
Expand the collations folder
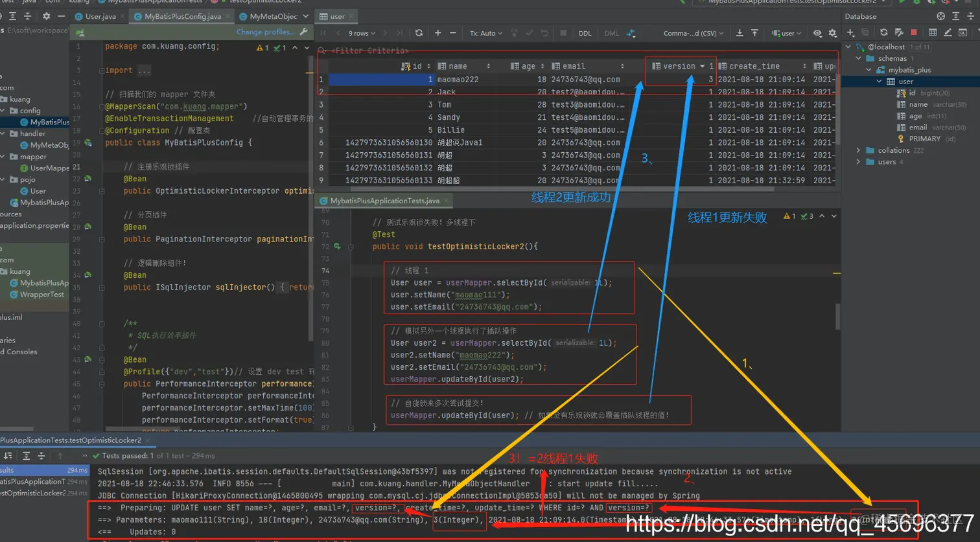(x=859, y=150)
